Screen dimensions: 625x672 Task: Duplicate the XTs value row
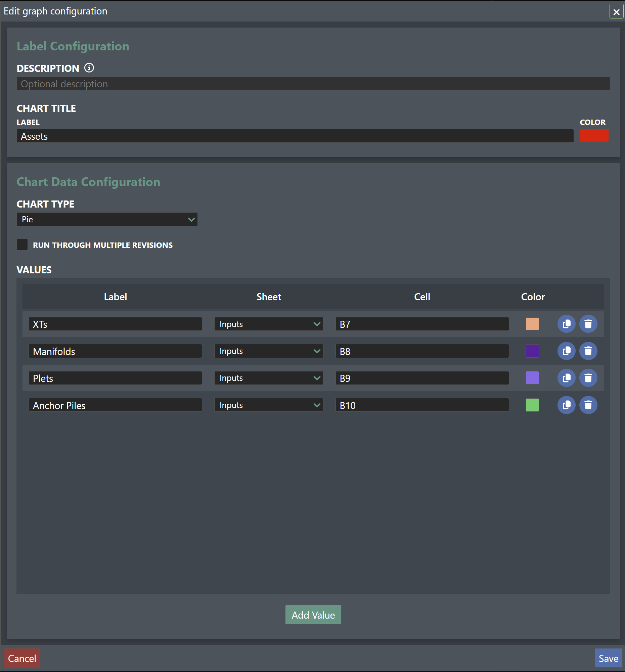pyautogui.click(x=566, y=324)
